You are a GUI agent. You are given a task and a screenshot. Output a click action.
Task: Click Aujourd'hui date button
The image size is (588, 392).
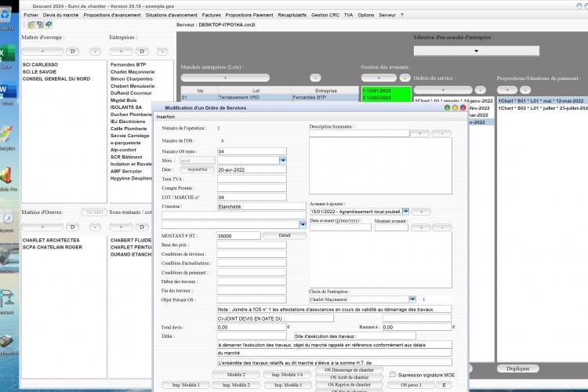click(198, 169)
